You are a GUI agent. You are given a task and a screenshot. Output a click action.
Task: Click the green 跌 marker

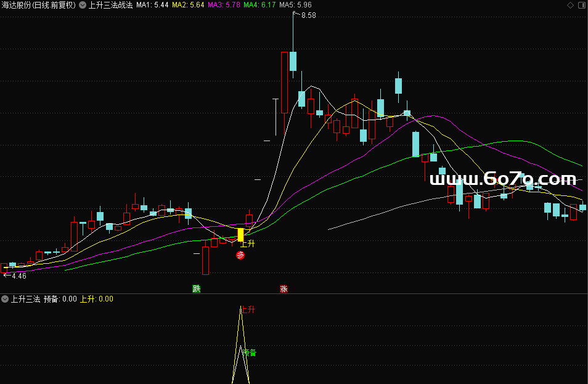tap(197, 288)
